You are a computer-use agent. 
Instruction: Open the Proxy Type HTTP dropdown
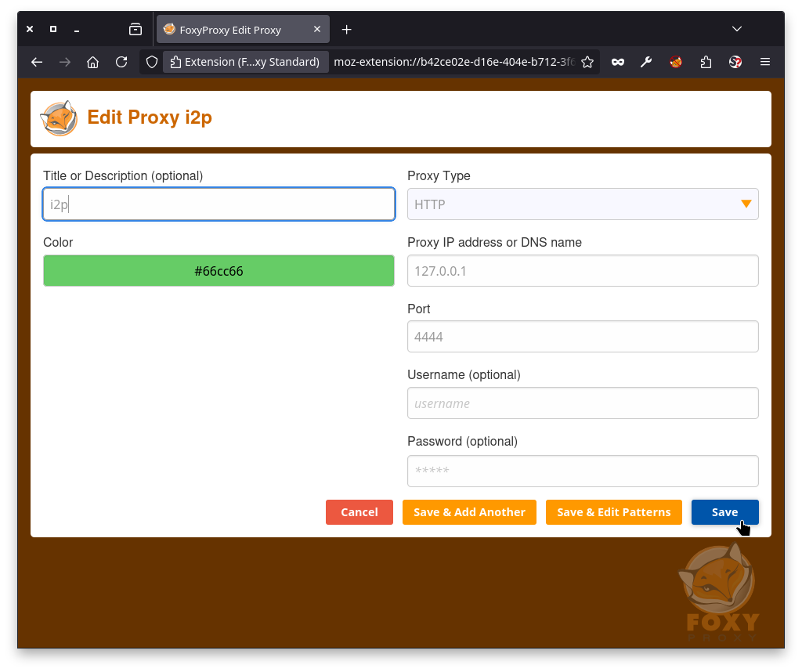click(x=583, y=204)
